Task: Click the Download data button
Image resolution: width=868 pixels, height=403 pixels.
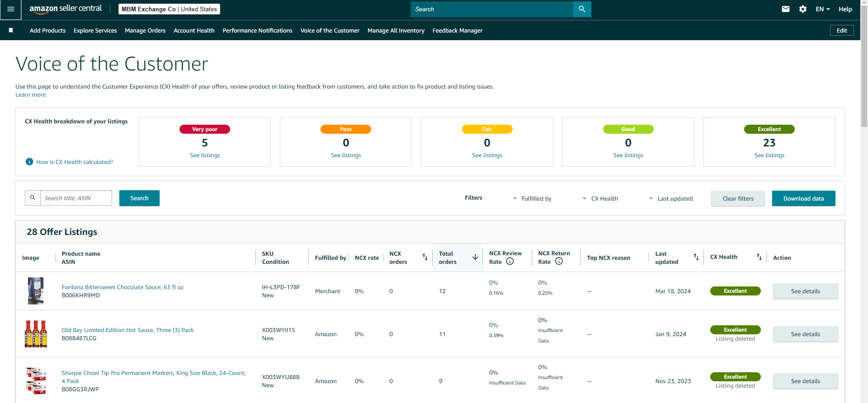Action: [803, 198]
